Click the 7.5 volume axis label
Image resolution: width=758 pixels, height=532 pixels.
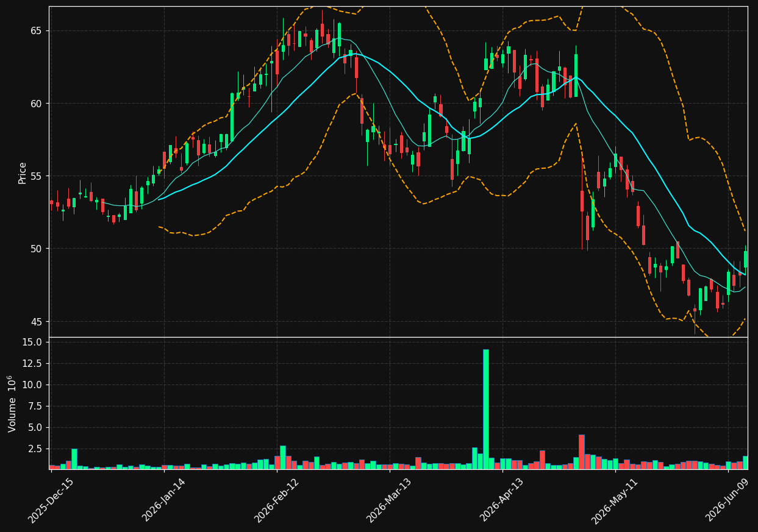click(x=36, y=406)
